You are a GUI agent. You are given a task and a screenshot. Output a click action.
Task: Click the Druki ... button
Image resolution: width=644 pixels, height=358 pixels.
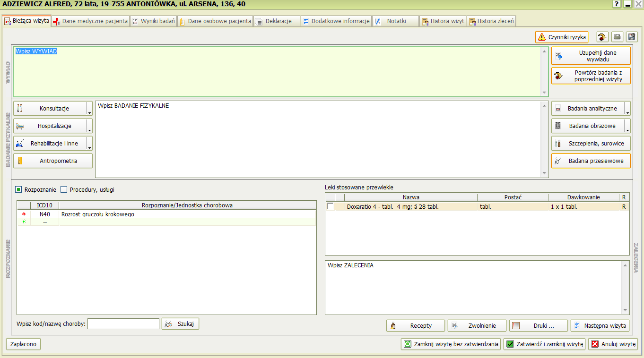[x=539, y=325]
